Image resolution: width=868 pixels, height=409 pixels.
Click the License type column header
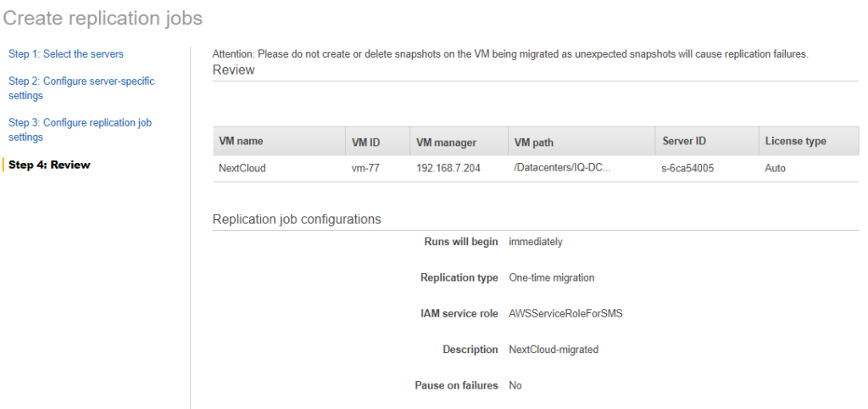pos(795,141)
